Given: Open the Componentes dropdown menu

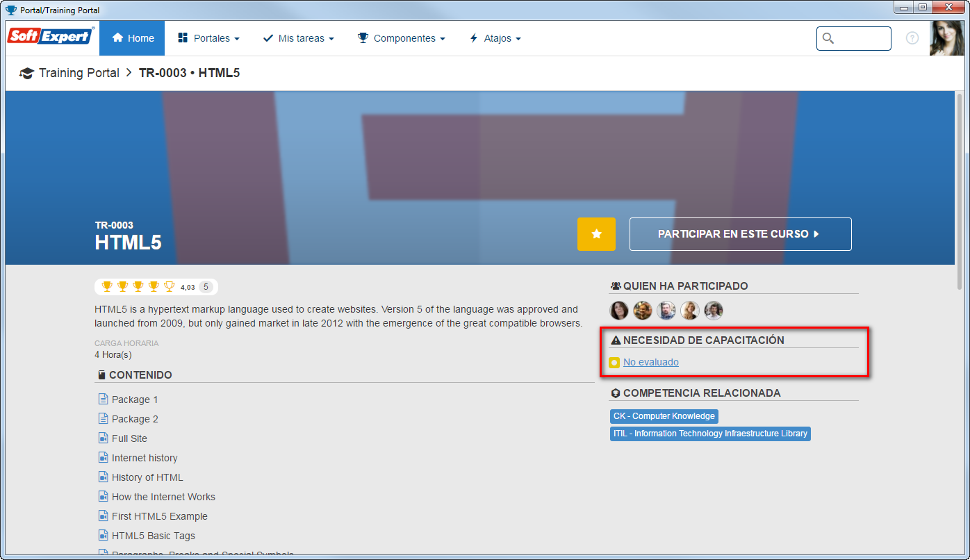Looking at the screenshot, I should click(x=401, y=38).
